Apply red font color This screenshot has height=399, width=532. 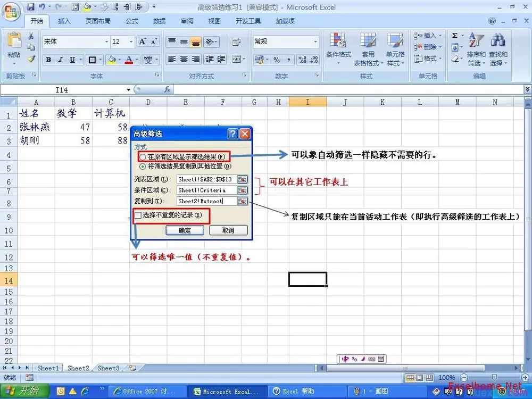pos(129,60)
